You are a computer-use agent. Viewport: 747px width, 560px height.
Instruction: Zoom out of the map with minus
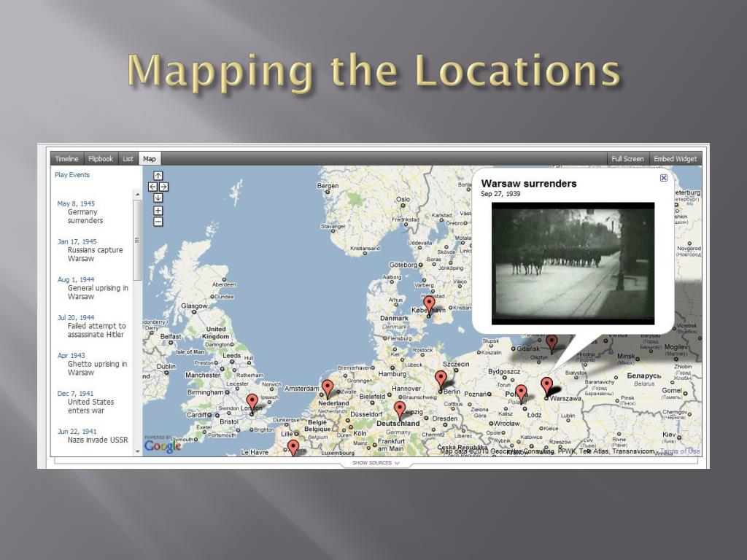[x=158, y=222]
